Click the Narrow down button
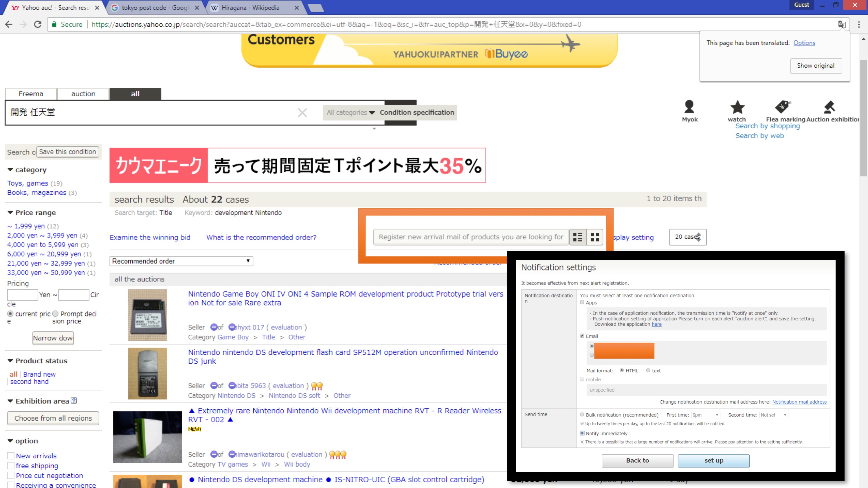The width and height of the screenshot is (868, 488). [53, 338]
